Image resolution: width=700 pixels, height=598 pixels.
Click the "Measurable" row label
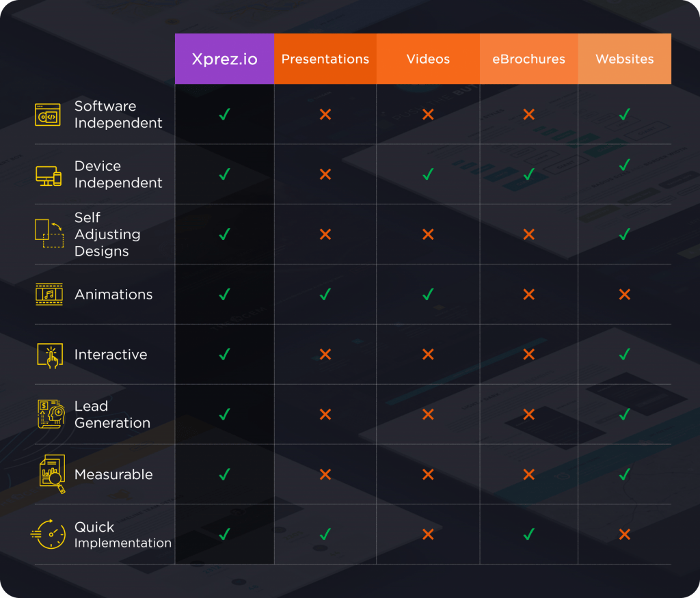tap(113, 474)
